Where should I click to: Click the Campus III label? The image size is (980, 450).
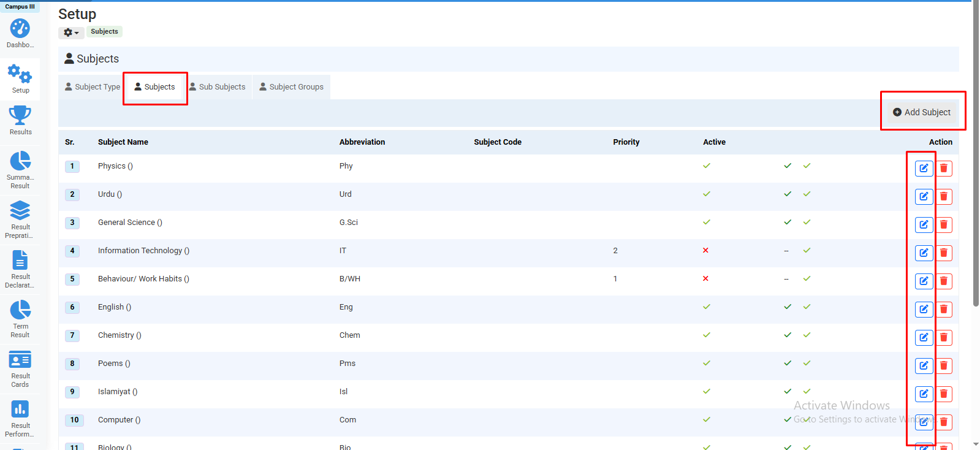pyautogui.click(x=20, y=7)
